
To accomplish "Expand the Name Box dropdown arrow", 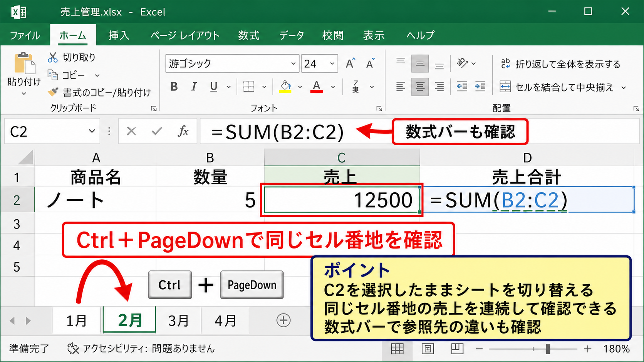I will click(x=92, y=131).
